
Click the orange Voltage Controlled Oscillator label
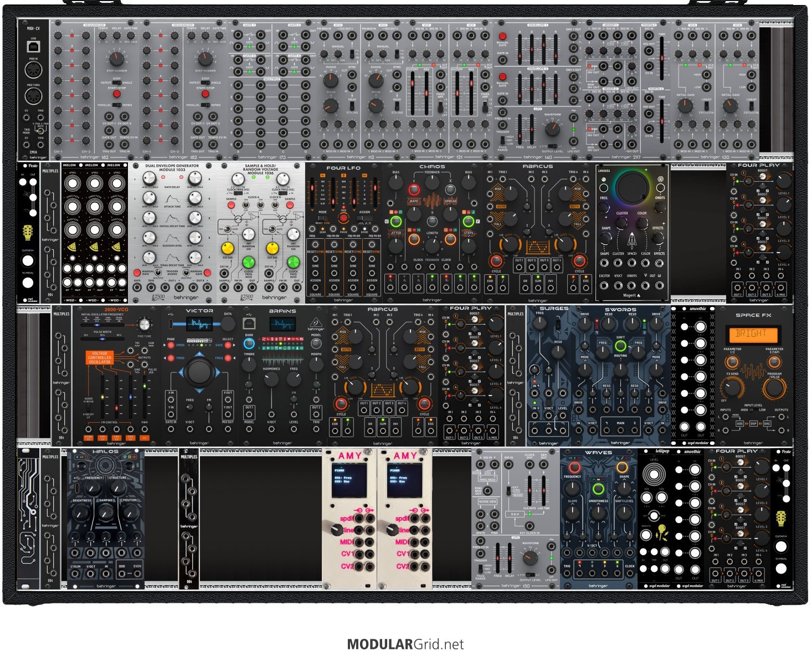point(100,357)
